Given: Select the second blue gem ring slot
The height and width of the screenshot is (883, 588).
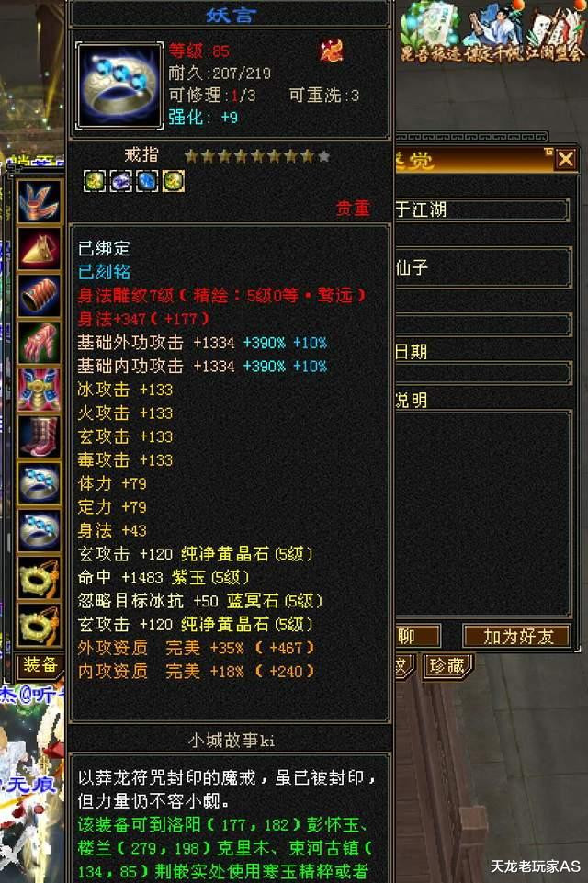Looking at the screenshot, I should (x=39, y=530).
